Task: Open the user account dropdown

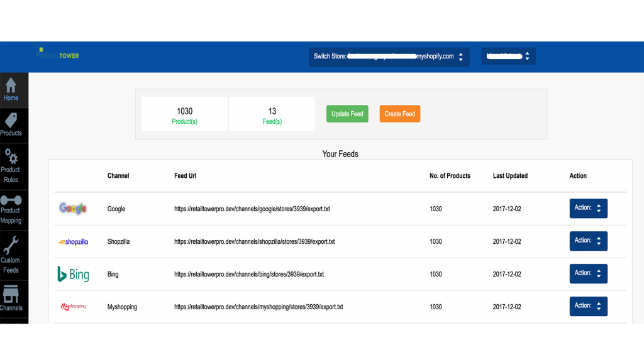Action: tap(508, 56)
